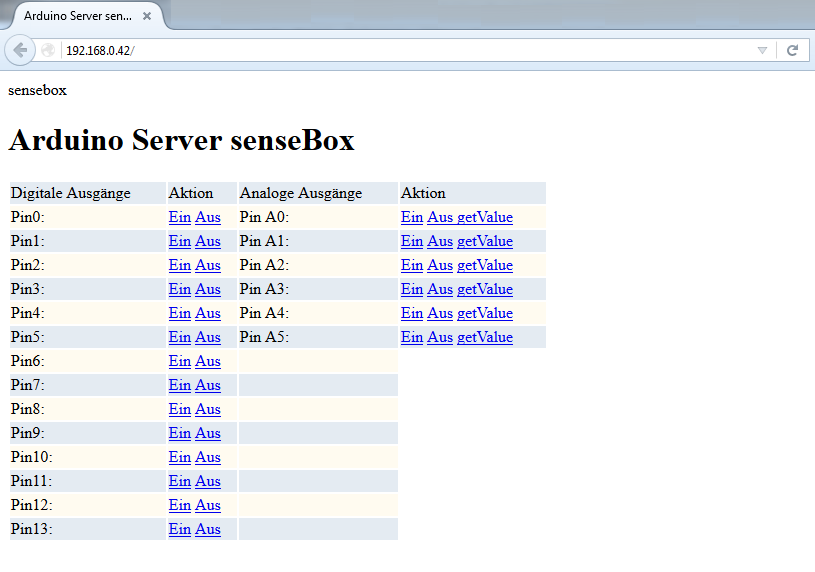The image size is (815, 572).
Task: Click the Digitale Ausgänge column header
Action: (x=88, y=193)
